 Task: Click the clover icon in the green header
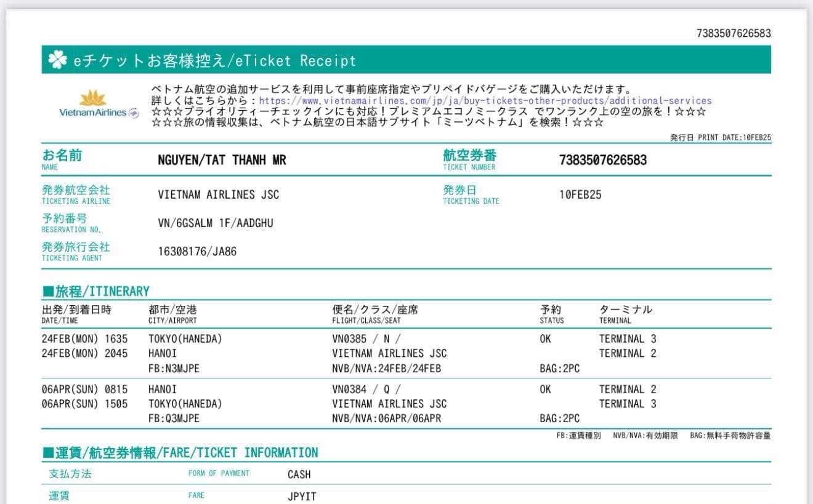coord(57,60)
